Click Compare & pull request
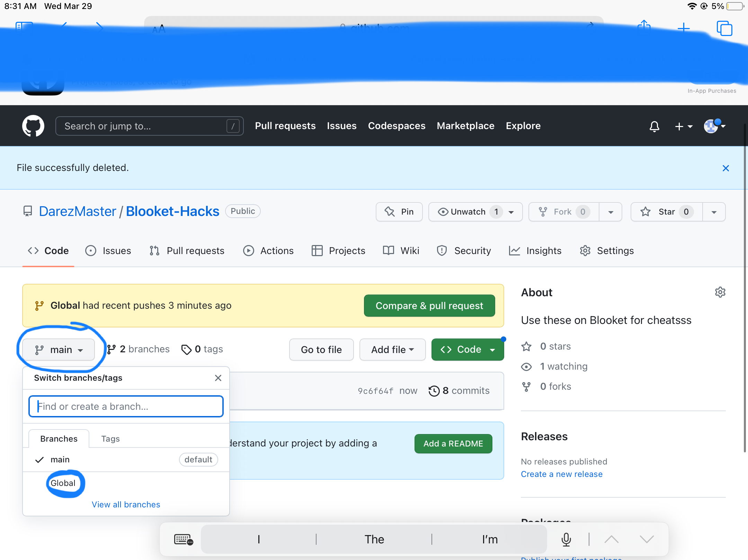This screenshot has height=560, width=748. [x=429, y=306]
